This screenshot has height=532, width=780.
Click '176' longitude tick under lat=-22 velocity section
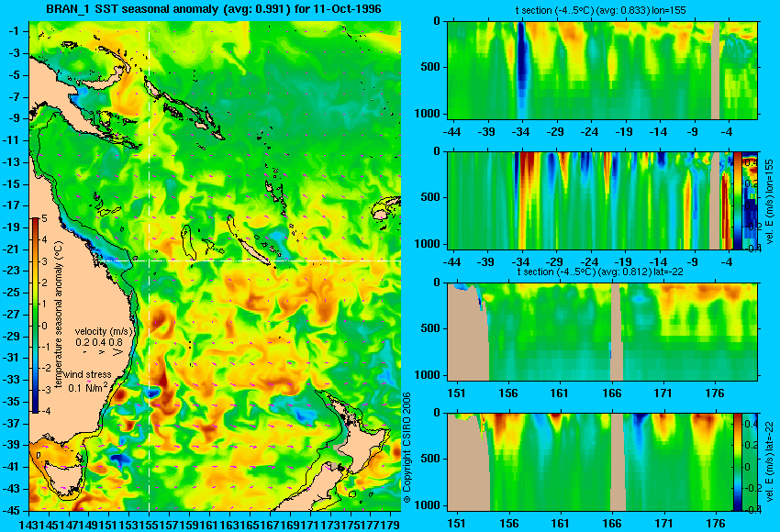(x=716, y=524)
